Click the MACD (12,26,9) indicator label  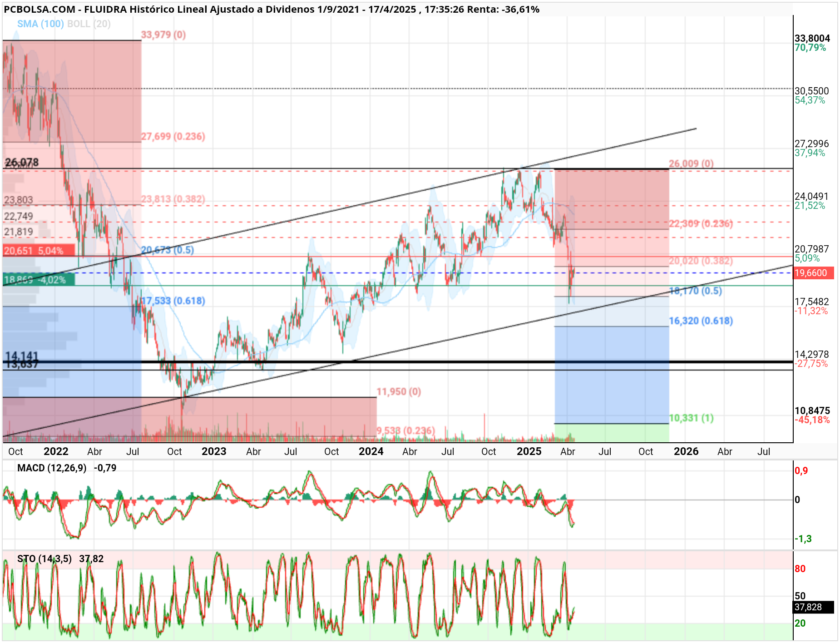(52, 468)
